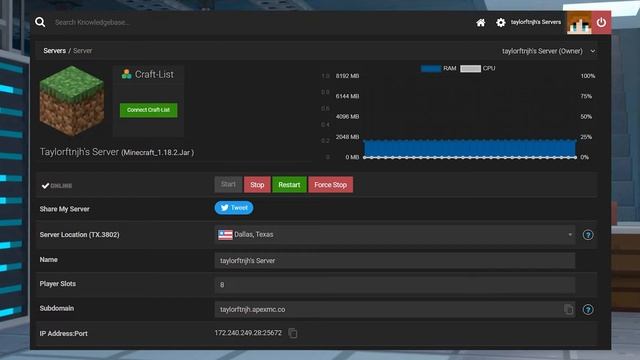Go to the home icon
Screen dimensions: 640x360
(x=481, y=23)
